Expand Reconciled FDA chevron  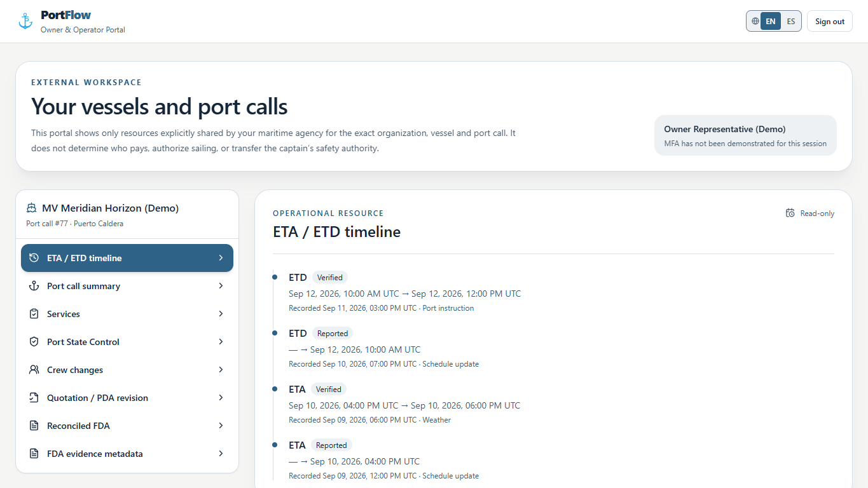click(x=221, y=426)
